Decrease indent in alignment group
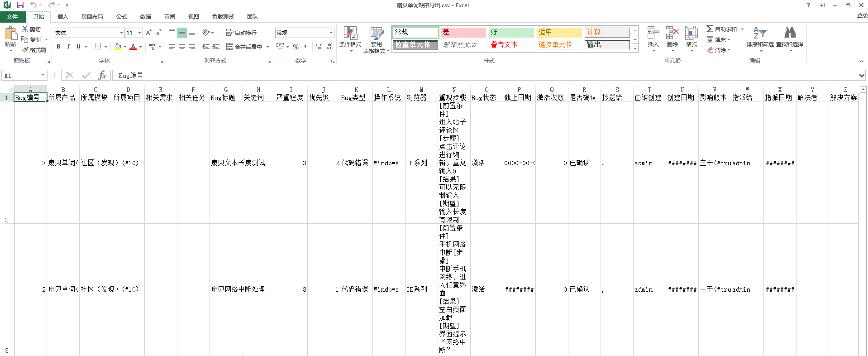 point(206,47)
